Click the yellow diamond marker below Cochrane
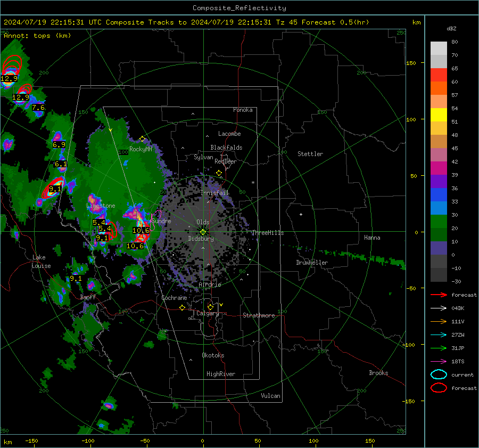 tap(182, 308)
